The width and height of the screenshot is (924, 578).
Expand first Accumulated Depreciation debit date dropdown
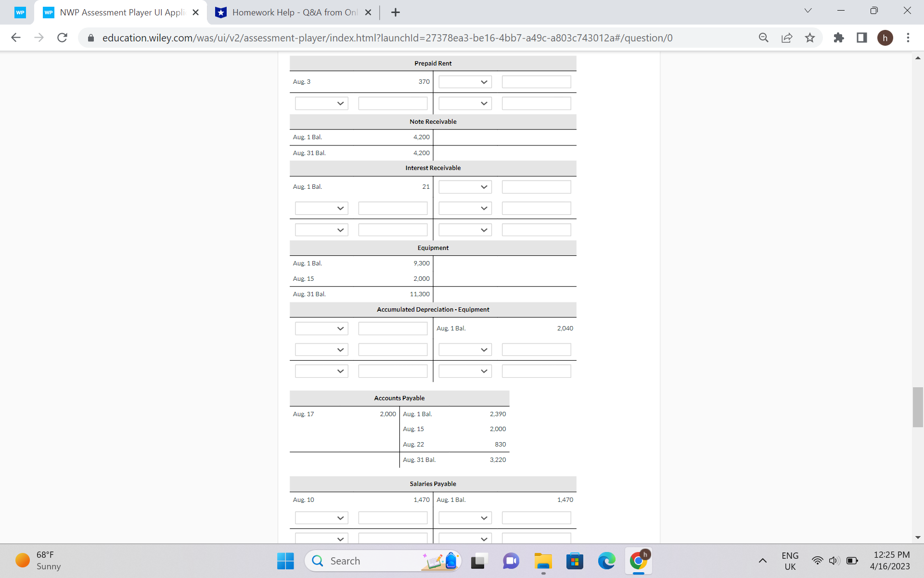[321, 328]
